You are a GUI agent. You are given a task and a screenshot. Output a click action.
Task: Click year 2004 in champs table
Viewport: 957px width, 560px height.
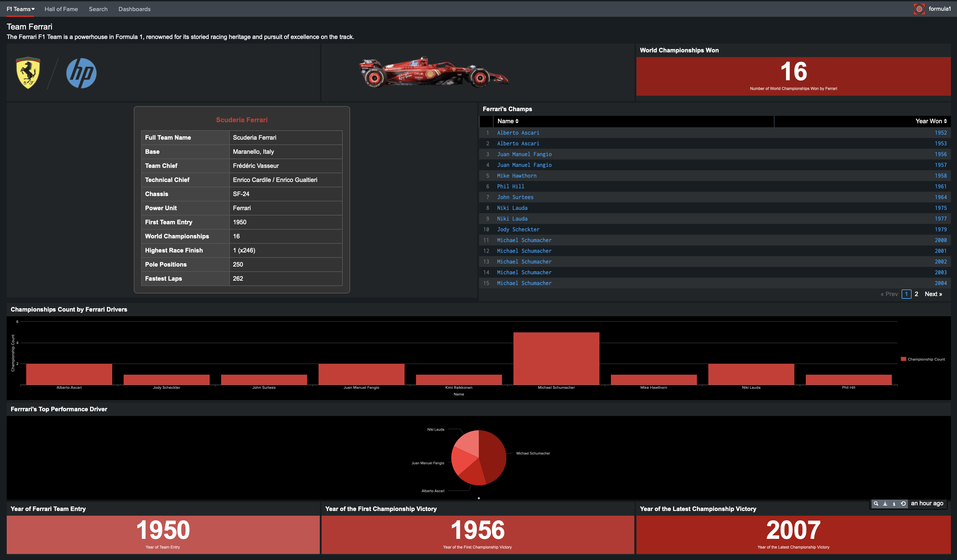(940, 283)
